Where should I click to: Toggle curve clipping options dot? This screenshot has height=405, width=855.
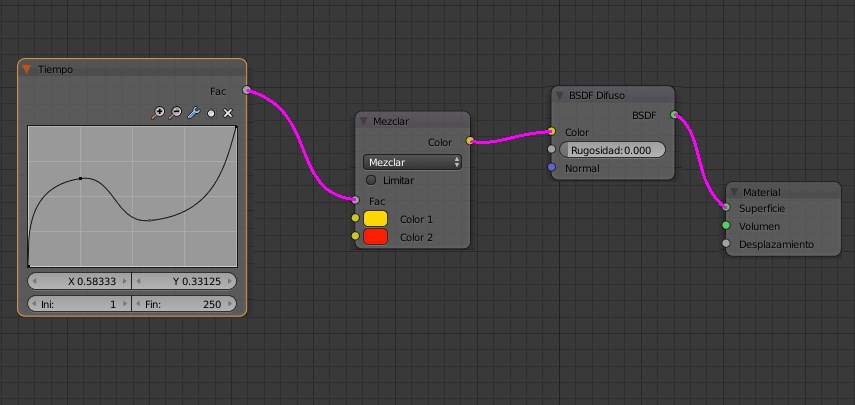211,113
